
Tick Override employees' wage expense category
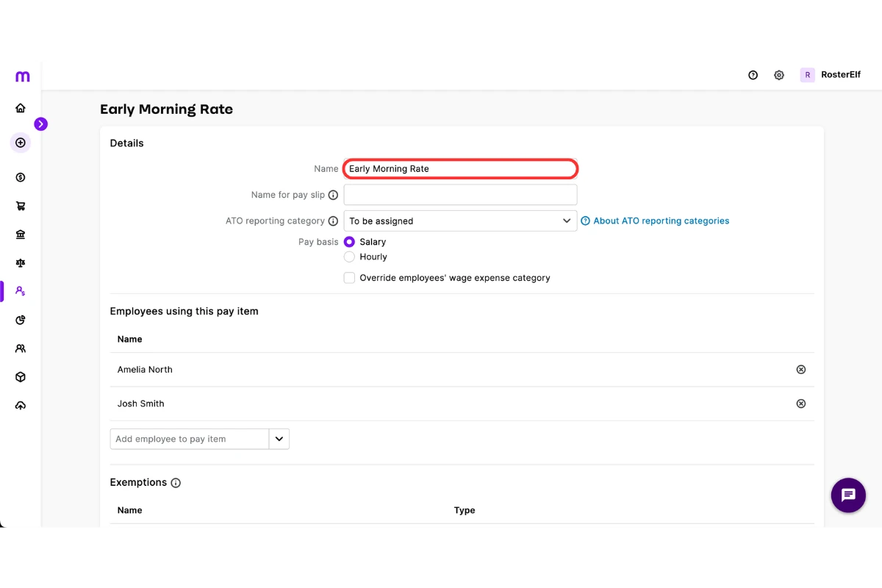(349, 278)
